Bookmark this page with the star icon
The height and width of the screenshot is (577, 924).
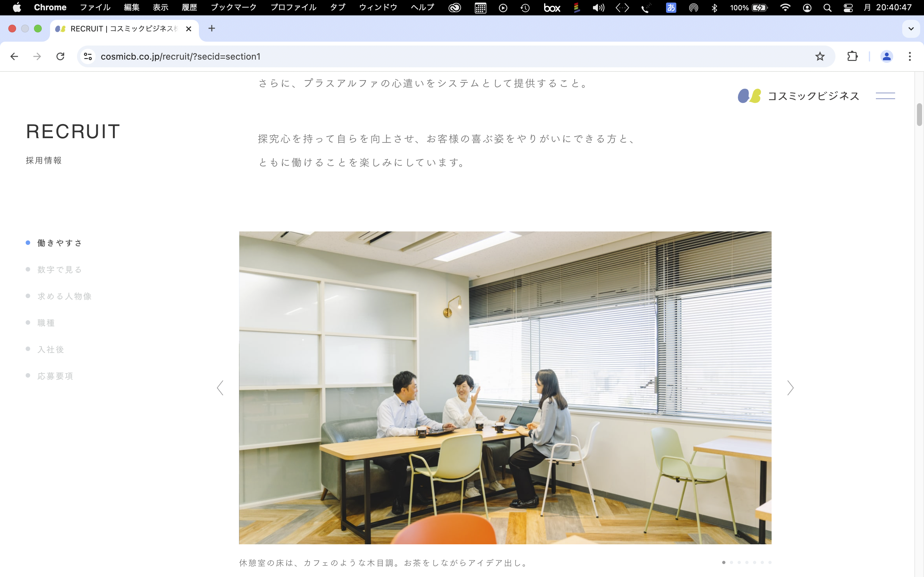pos(820,56)
